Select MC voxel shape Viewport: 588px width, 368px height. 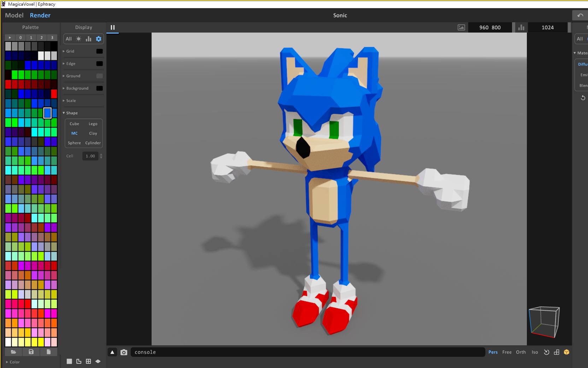tap(74, 133)
